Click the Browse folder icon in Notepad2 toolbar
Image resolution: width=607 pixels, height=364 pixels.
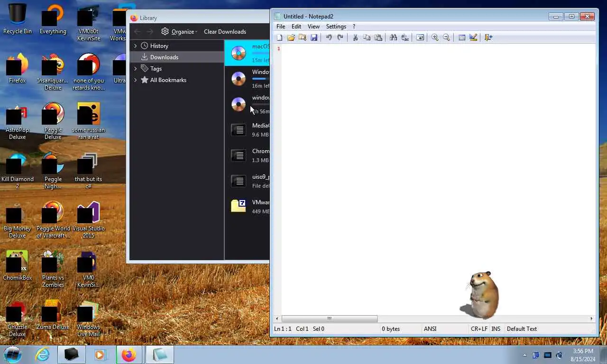coord(302,37)
